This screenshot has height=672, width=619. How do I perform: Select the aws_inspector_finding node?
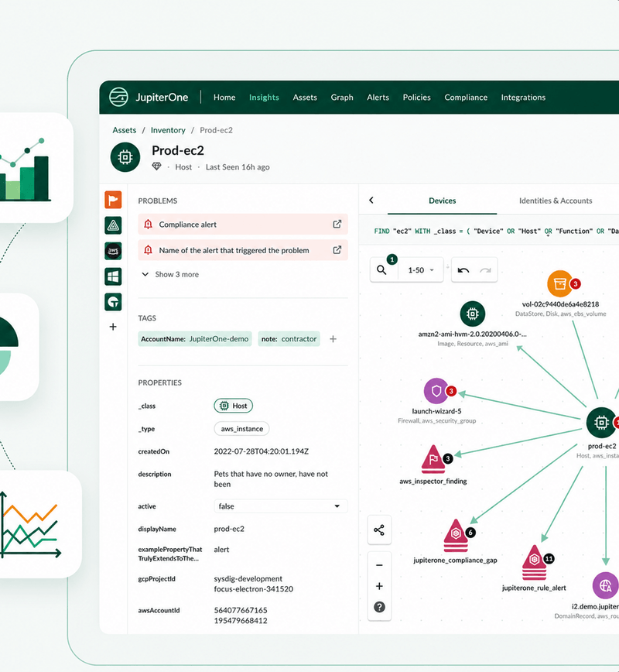point(433,459)
